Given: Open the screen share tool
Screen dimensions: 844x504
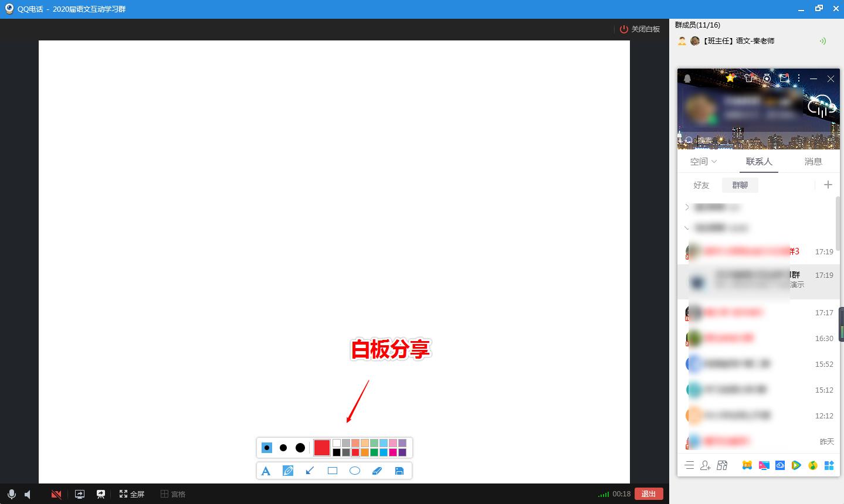Looking at the screenshot, I should pyautogui.click(x=79, y=493).
